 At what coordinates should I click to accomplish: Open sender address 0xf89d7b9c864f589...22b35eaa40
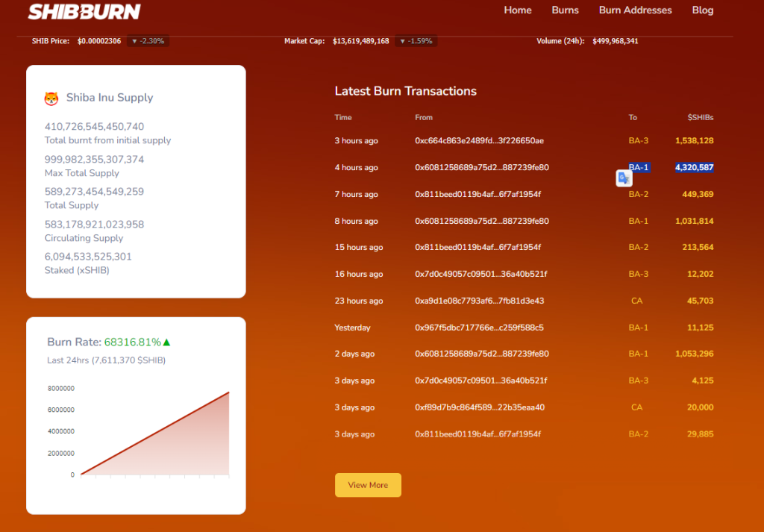pyautogui.click(x=479, y=407)
